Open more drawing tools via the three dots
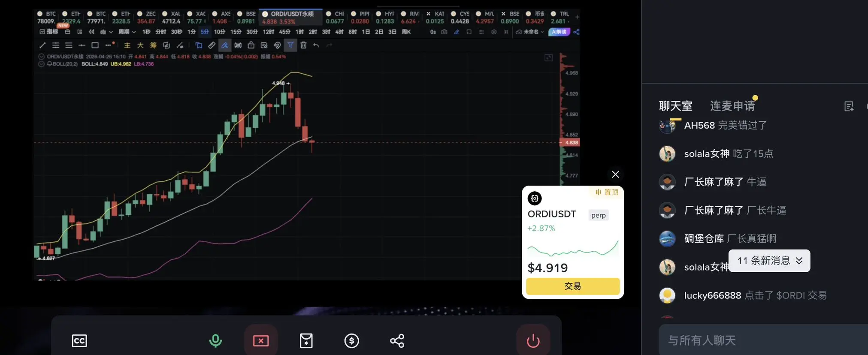This screenshot has width=868, height=355. (108, 45)
